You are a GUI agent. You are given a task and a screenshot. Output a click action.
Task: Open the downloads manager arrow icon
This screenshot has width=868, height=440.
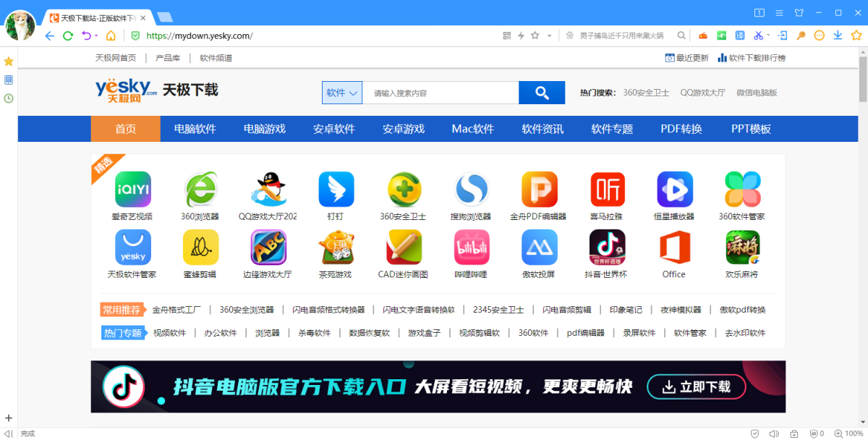coord(838,35)
